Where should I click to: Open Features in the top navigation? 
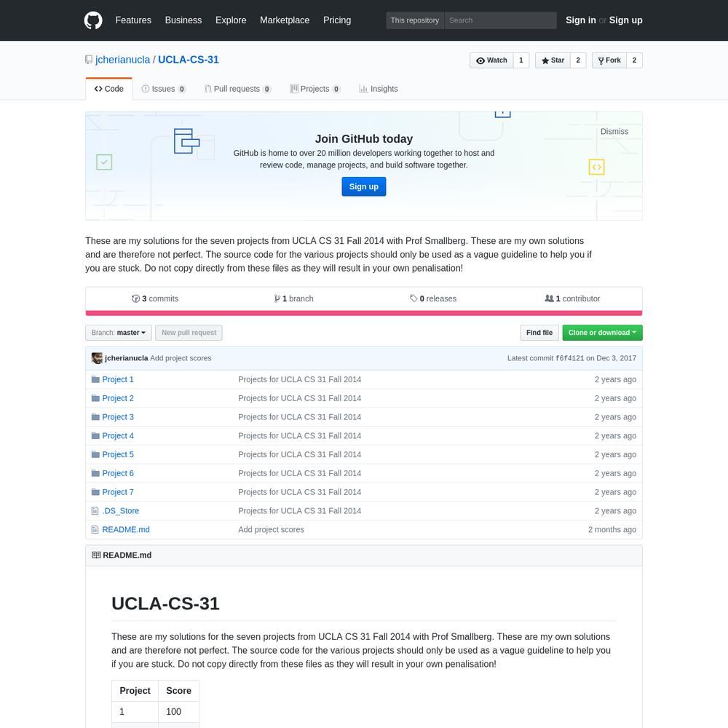tap(133, 20)
